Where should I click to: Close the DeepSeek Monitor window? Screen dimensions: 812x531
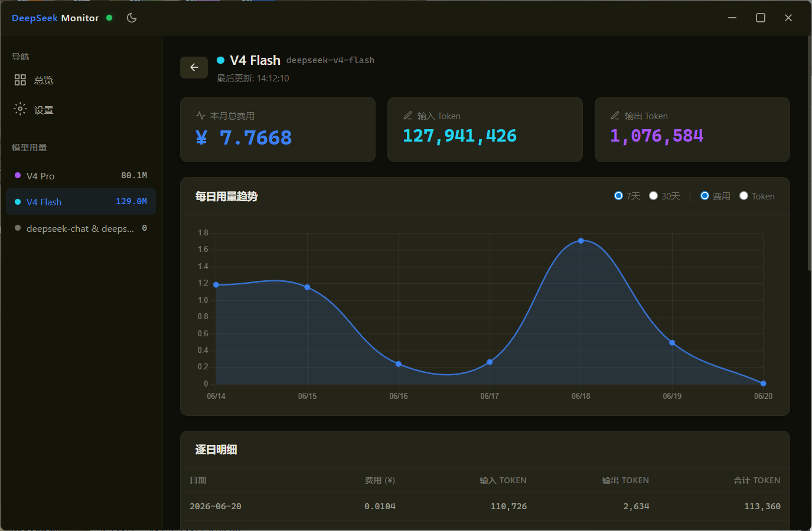pyautogui.click(x=788, y=18)
